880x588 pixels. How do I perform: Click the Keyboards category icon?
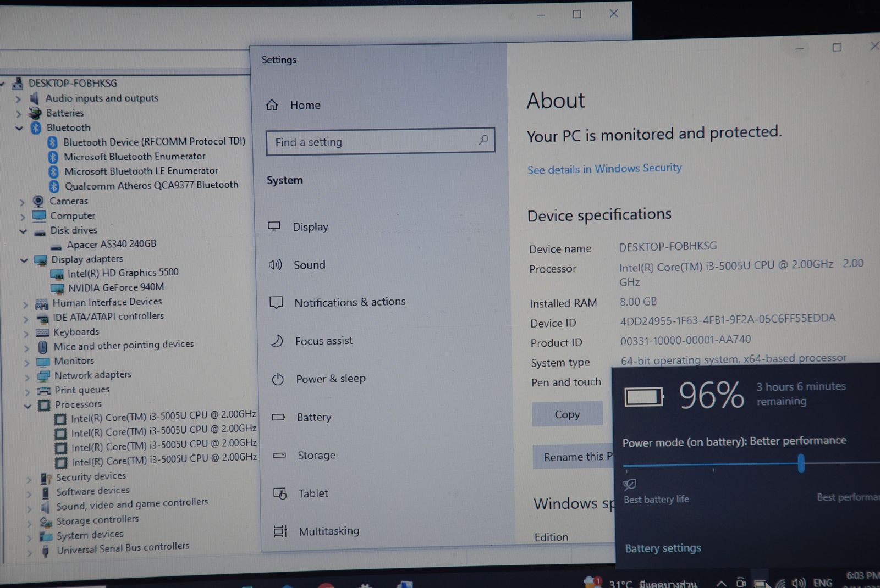tap(42, 332)
